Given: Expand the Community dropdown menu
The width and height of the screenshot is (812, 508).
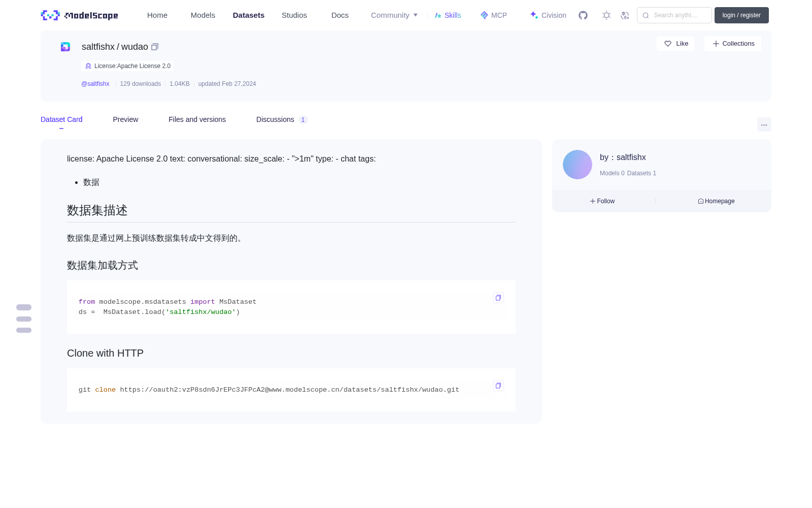Looking at the screenshot, I should pos(394,15).
